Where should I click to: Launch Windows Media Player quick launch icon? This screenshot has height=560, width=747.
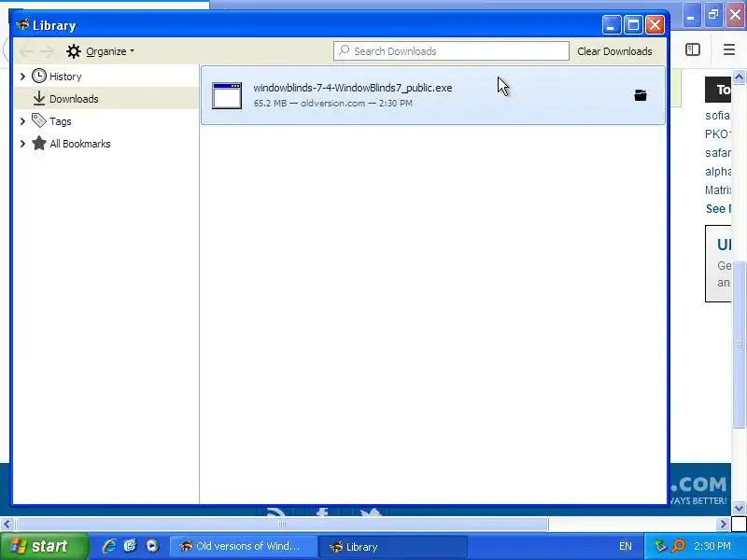[x=152, y=546]
